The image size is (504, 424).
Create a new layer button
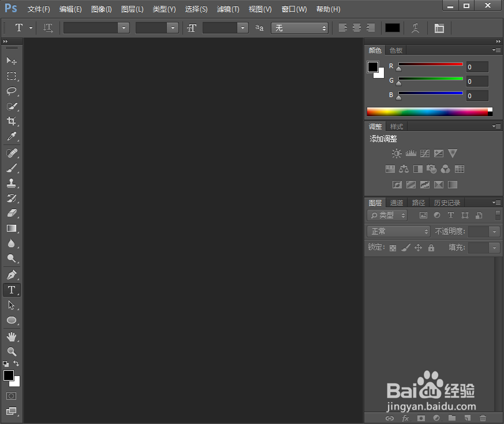468,418
